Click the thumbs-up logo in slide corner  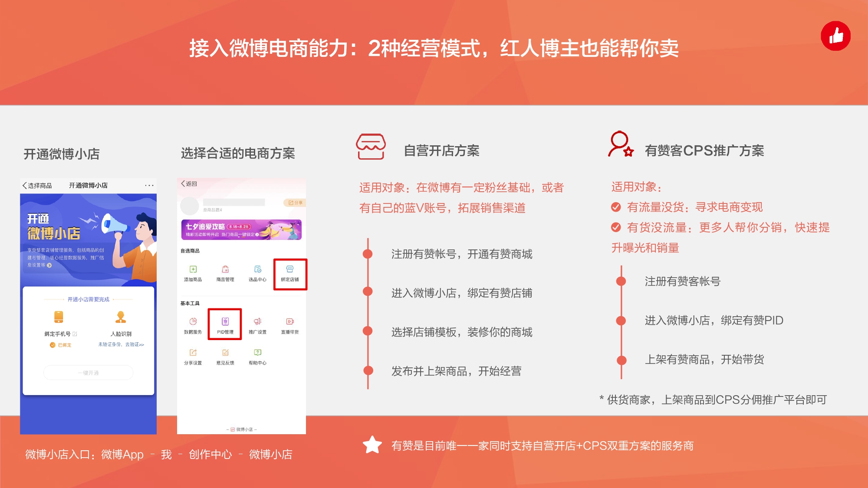pos(835,36)
